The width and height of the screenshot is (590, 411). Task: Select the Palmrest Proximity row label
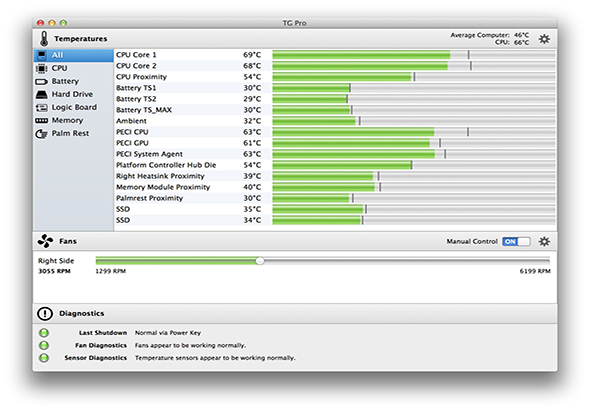[x=150, y=198]
